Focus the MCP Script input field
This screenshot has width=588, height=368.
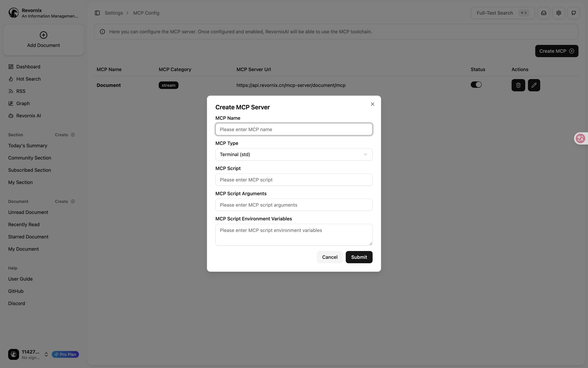point(294,180)
